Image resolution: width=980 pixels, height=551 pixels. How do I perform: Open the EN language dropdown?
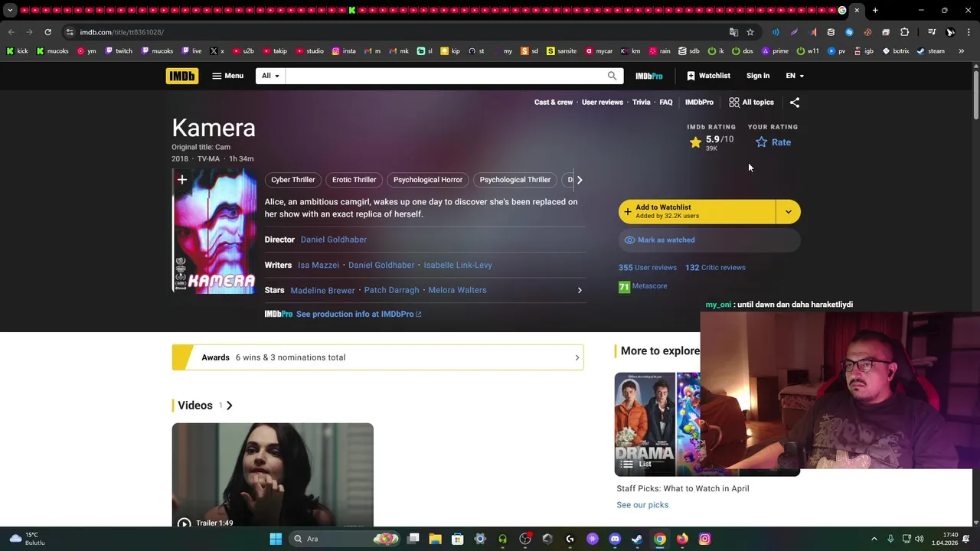795,76
